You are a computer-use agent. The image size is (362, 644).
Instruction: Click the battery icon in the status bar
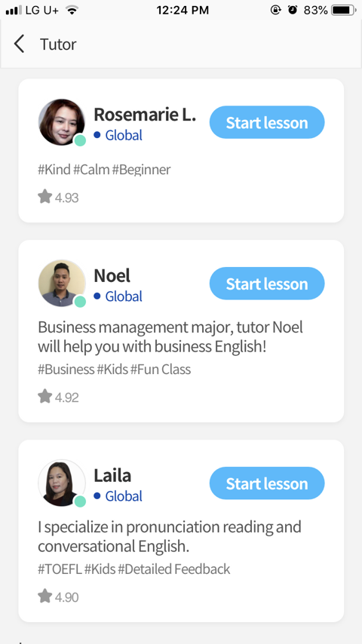pyautogui.click(x=343, y=11)
